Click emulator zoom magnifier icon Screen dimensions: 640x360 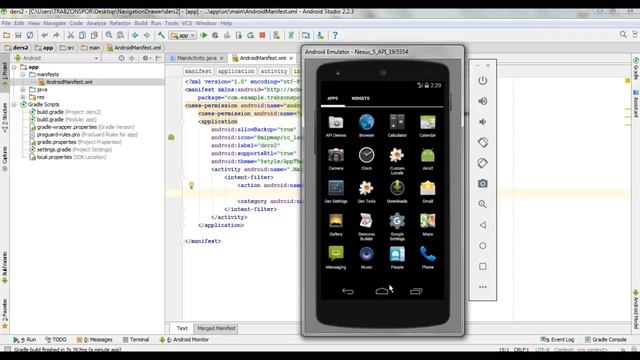click(482, 204)
